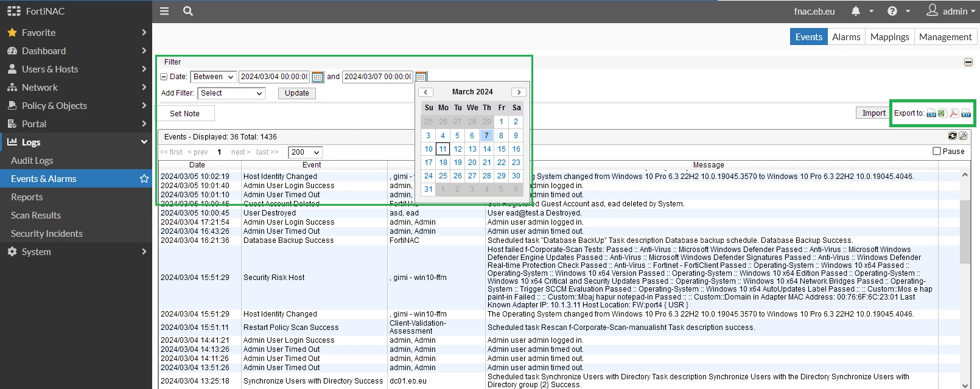Viewport: 980px width, 389px height.
Task: Export events to Excel spreadsheet
Action: pyautogui.click(x=942, y=114)
